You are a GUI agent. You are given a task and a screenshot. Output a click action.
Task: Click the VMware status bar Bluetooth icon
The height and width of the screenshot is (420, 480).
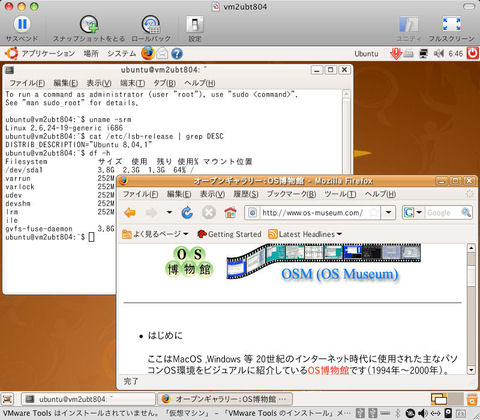[x=398, y=413]
